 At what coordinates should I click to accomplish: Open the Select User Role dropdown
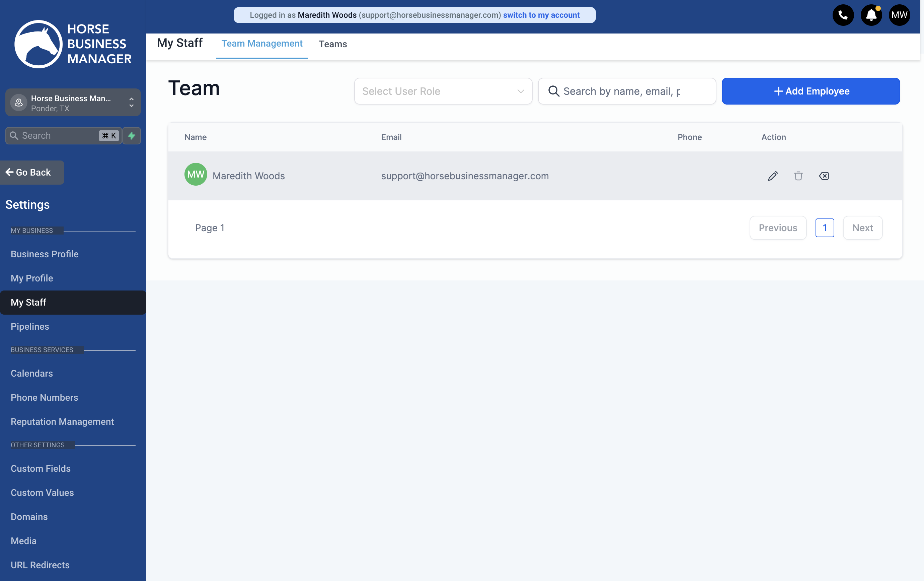[x=443, y=91]
